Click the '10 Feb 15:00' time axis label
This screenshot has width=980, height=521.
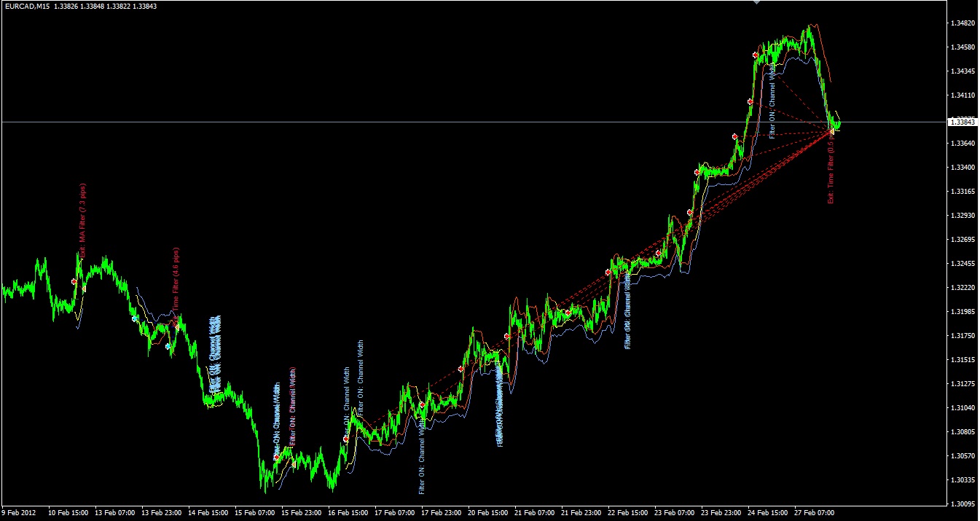[68, 513]
